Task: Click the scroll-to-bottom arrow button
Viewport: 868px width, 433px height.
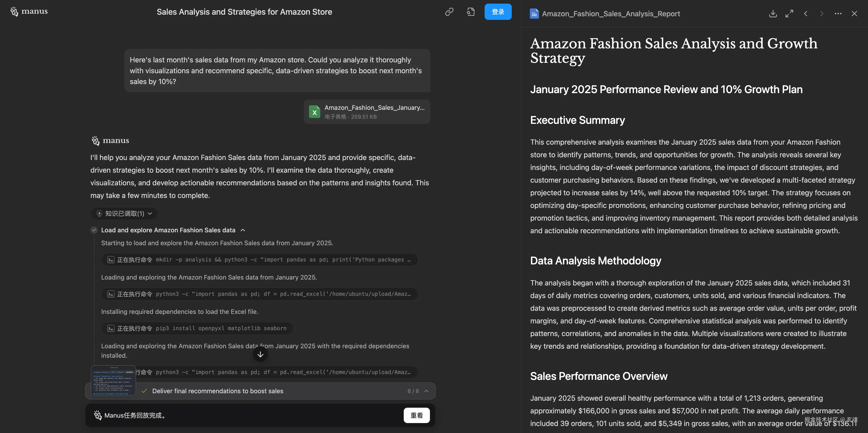Action: tap(260, 355)
